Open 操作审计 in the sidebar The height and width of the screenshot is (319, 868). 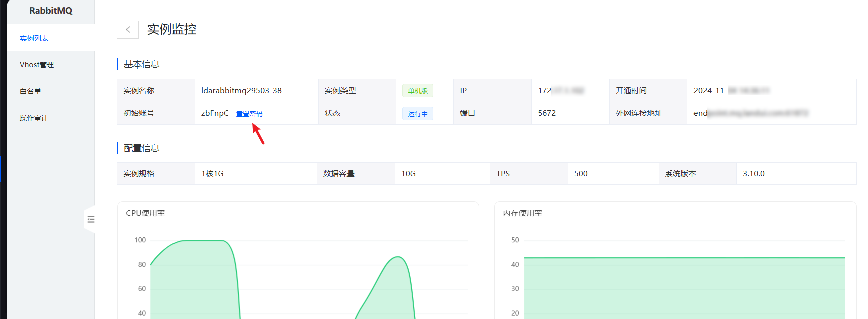click(x=34, y=118)
